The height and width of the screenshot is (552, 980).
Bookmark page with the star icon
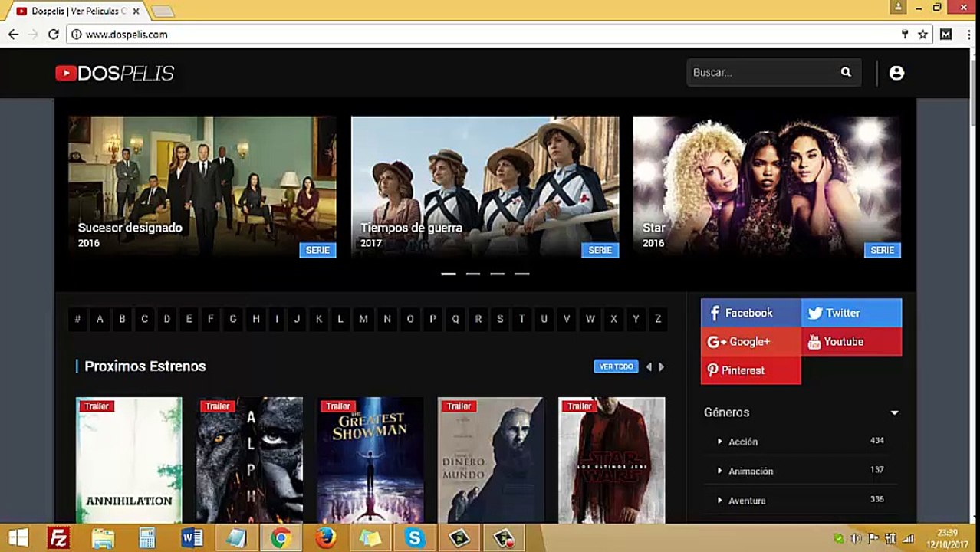pyautogui.click(x=922, y=34)
